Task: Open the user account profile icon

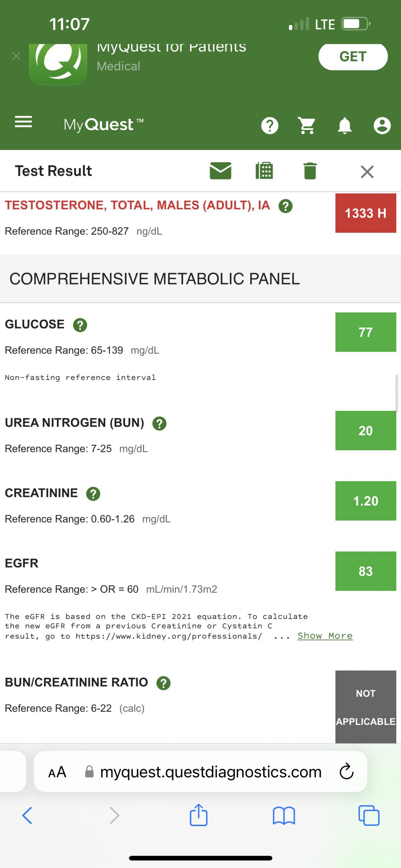Action: [x=382, y=126]
